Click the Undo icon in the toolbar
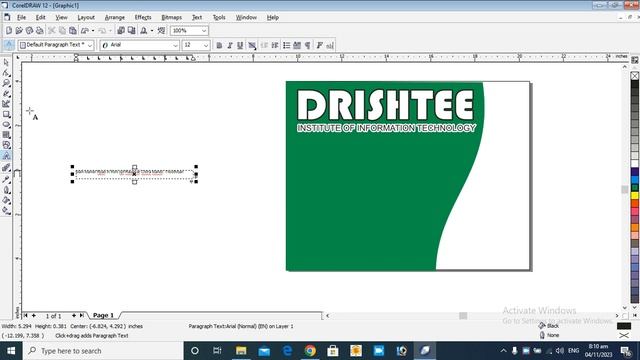 (x=85, y=31)
